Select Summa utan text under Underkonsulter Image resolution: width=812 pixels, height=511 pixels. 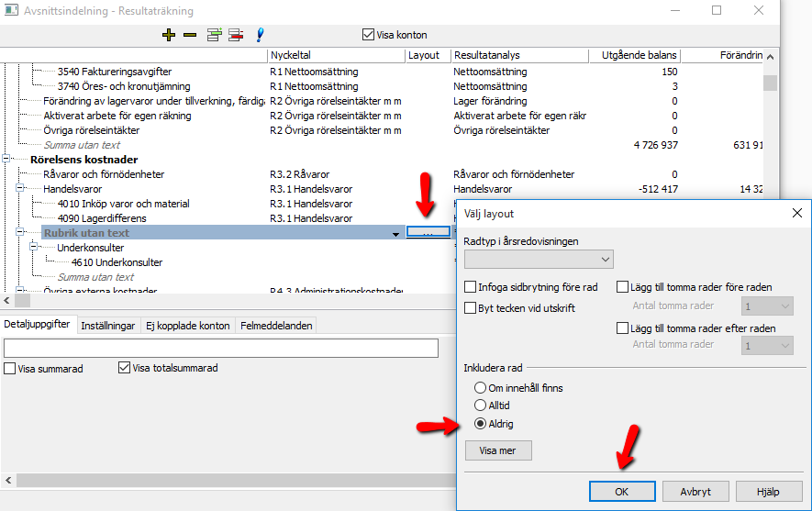click(95, 277)
